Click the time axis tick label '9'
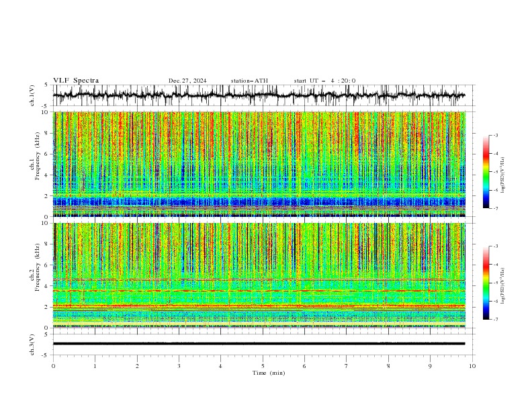This screenshot has height=411, width=532. (x=430, y=366)
